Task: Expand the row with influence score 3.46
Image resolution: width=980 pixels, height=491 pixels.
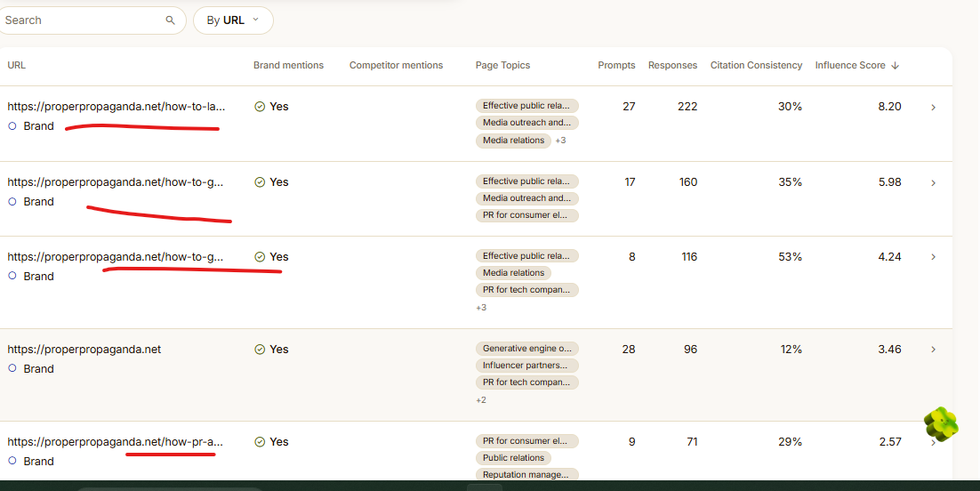Action: [933, 350]
